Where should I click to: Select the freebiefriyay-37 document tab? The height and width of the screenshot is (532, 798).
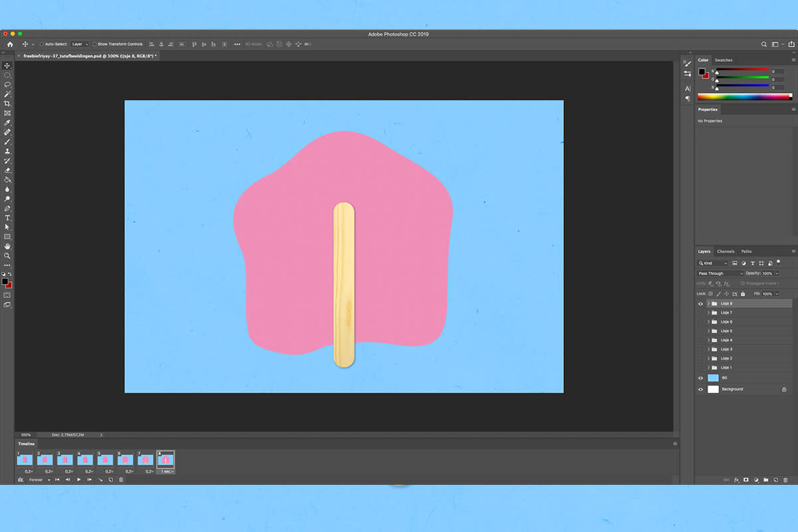point(89,56)
